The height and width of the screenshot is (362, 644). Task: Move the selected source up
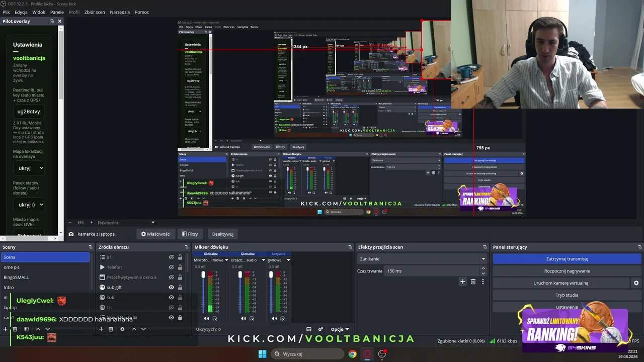[134, 329]
